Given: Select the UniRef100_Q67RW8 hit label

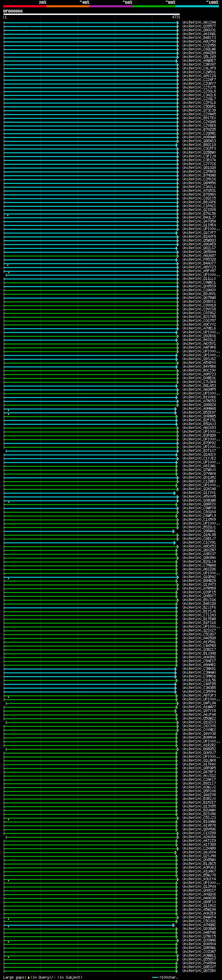Looking at the screenshot, I should coord(199,298).
